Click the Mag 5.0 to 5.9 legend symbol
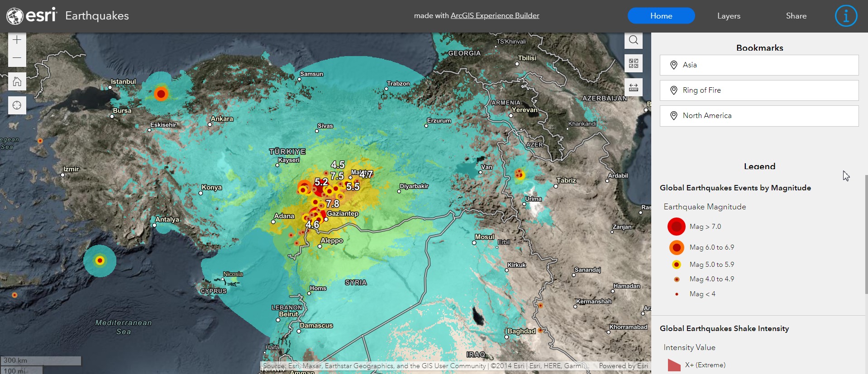The height and width of the screenshot is (374, 868). pyautogui.click(x=677, y=265)
